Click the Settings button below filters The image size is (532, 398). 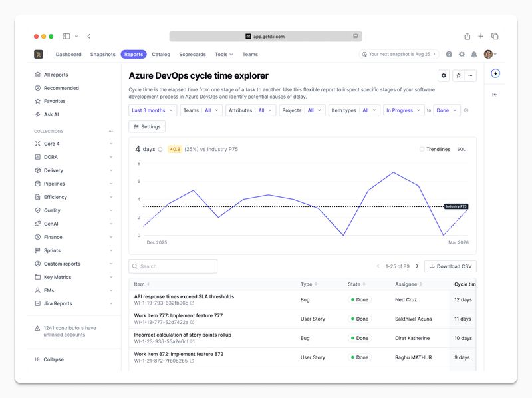[147, 126]
